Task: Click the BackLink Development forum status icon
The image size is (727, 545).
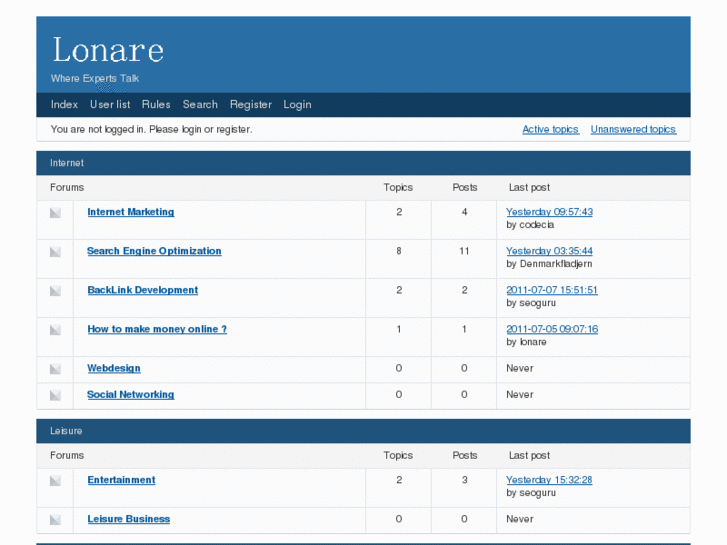Action: (55, 291)
